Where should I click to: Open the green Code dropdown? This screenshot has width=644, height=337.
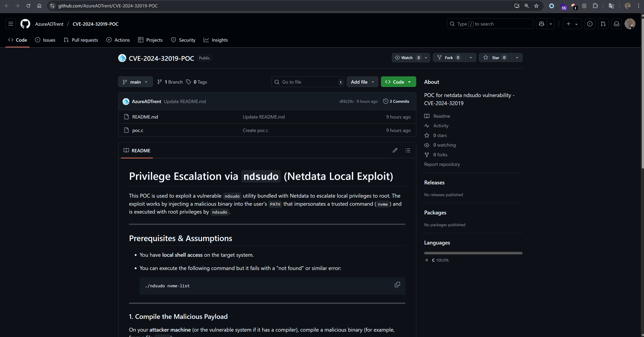click(x=398, y=82)
